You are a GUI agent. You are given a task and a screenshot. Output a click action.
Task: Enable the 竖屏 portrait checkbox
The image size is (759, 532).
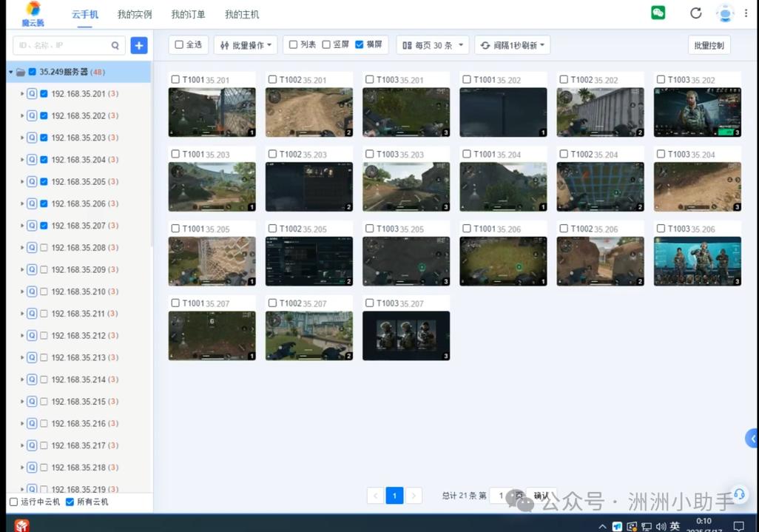tap(326, 44)
